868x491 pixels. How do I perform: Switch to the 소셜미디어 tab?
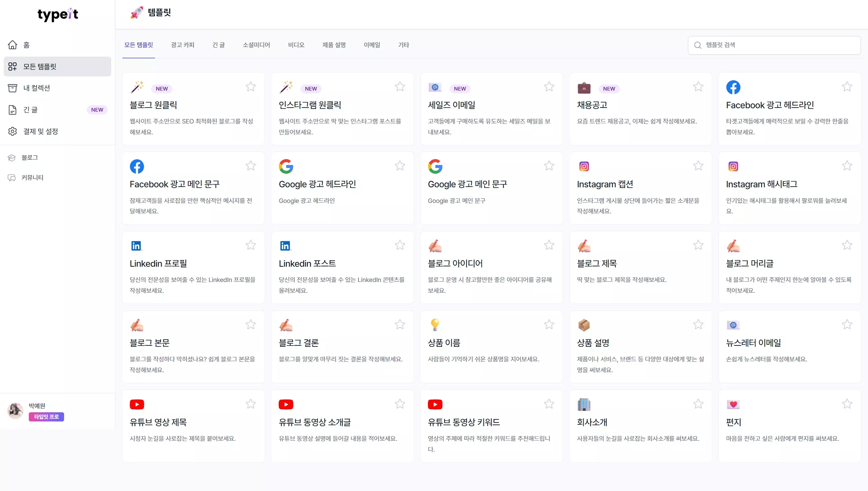point(256,45)
